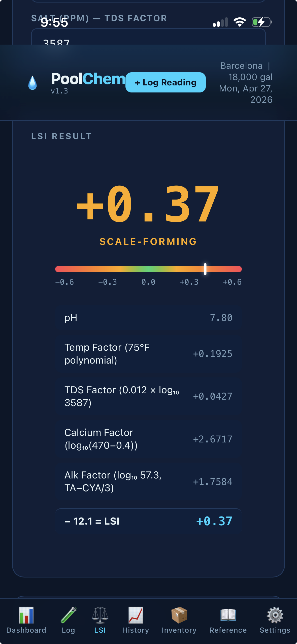The width and height of the screenshot is (297, 644).
Task: Open the Settings gear icon
Action: 275,615
